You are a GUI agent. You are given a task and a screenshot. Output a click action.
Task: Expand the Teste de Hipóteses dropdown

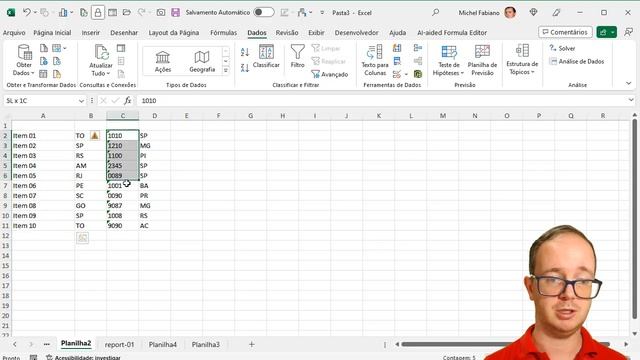pos(462,73)
